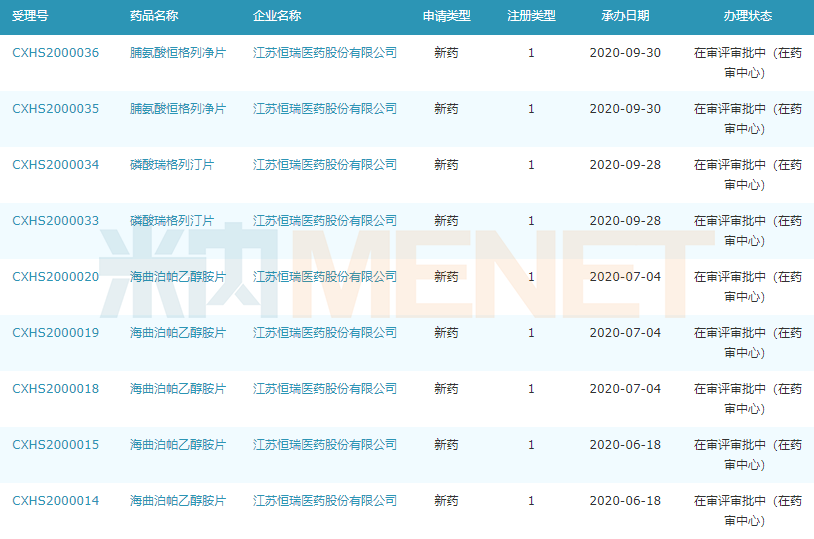Image resolution: width=814 pixels, height=539 pixels.
Task: Open acceptance number CXHS2000014 link
Action: (56, 501)
